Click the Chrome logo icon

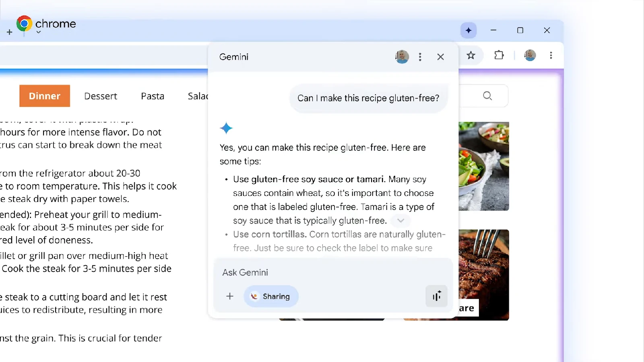pyautogui.click(x=24, y=24)
